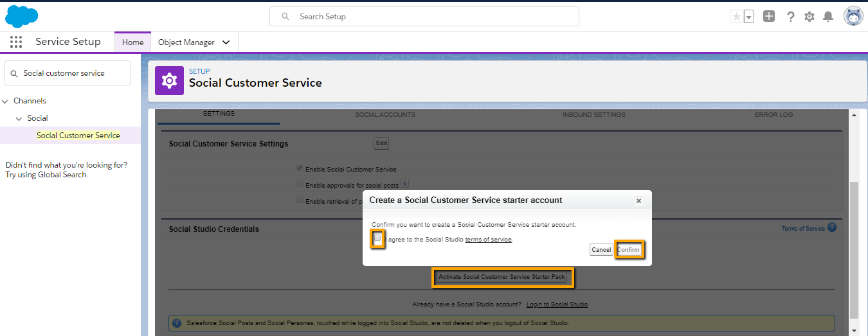Toggle Enable approvals for social posts checkbox

[300, 184]
